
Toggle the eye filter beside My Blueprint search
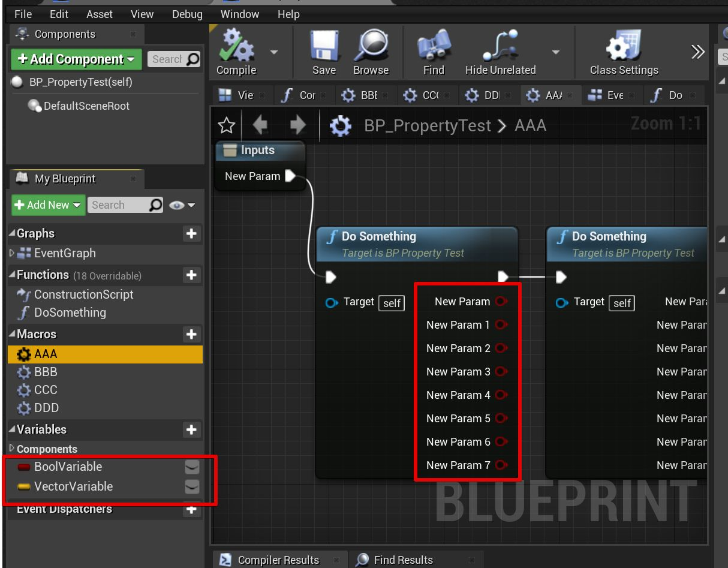(x=176, y=205)
